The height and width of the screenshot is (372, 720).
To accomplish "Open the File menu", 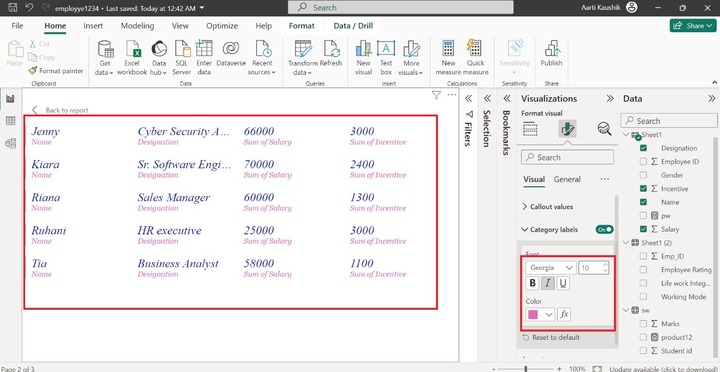I will (17, 26).
